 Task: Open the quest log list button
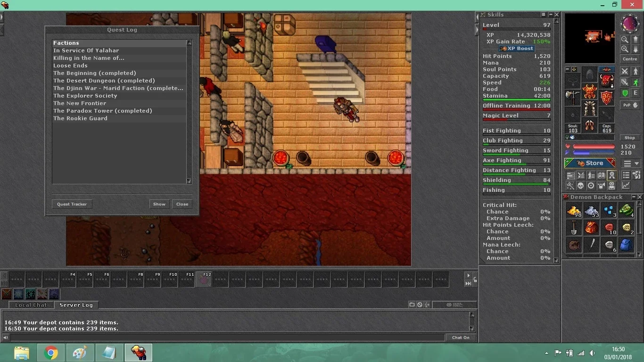pyautogui.click(x=626, y=175)
